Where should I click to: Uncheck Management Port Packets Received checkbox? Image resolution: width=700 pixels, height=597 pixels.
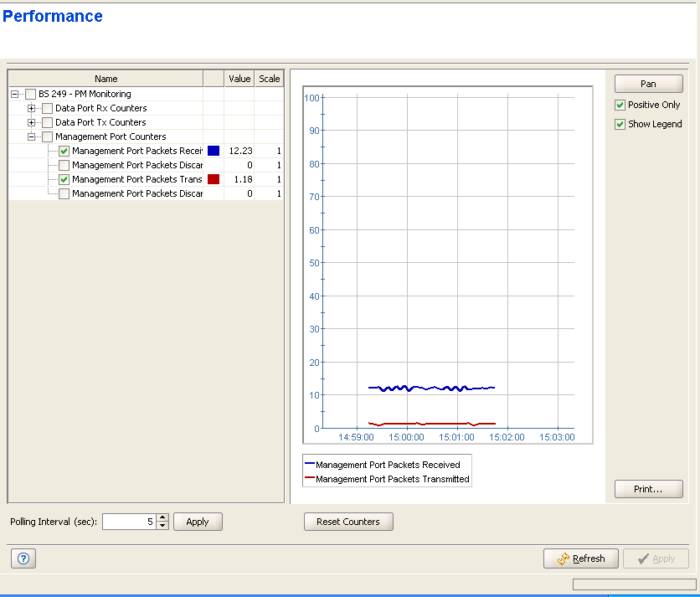tap(64, 151)
